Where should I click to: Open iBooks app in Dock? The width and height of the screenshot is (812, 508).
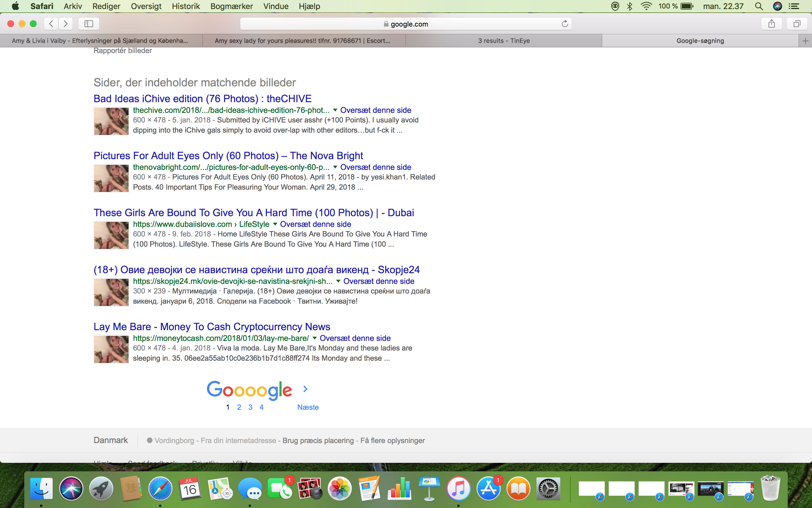[x=518, y=488]
